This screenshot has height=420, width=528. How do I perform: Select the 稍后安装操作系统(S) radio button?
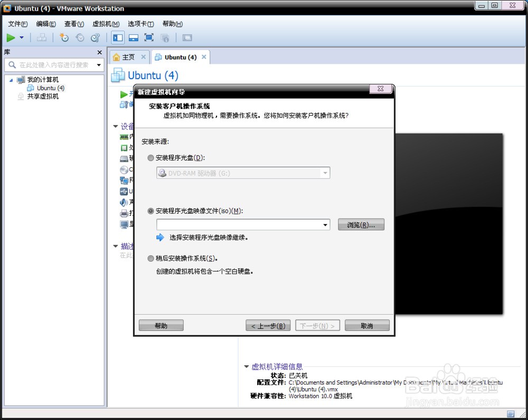(x=150, y=259)
